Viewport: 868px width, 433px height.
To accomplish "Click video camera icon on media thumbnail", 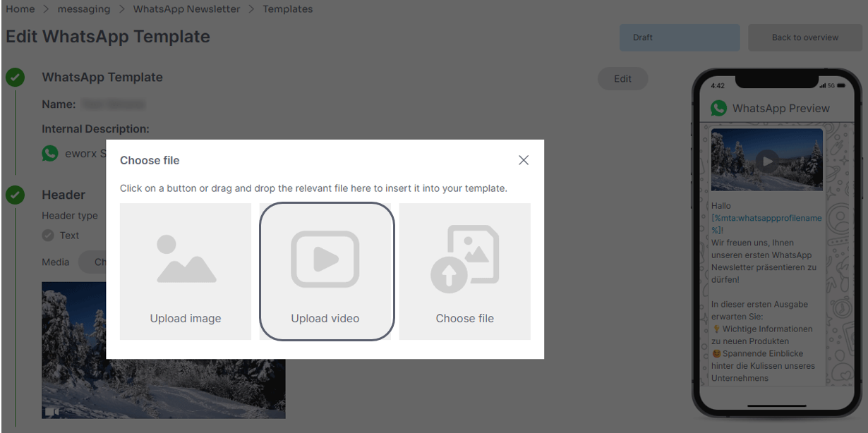I will (52, 411).
